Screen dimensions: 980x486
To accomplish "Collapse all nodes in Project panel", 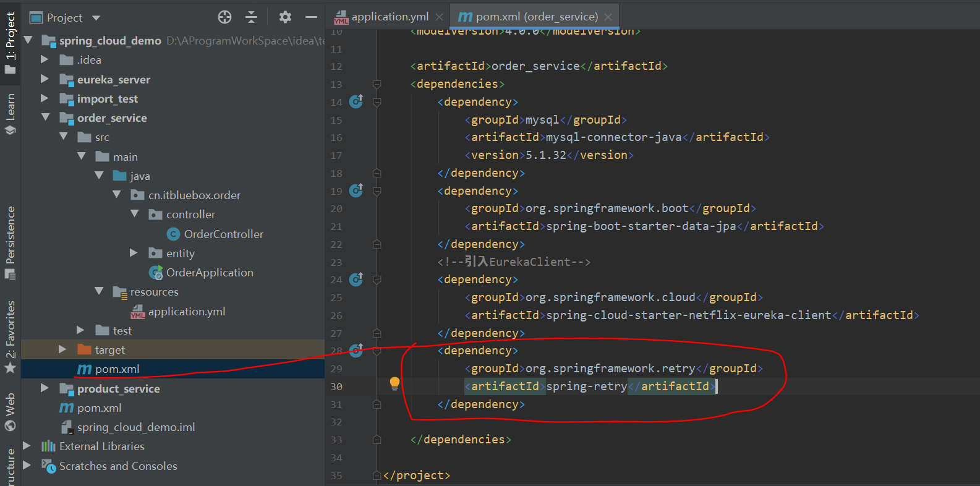I will click(x=251, y=17).
